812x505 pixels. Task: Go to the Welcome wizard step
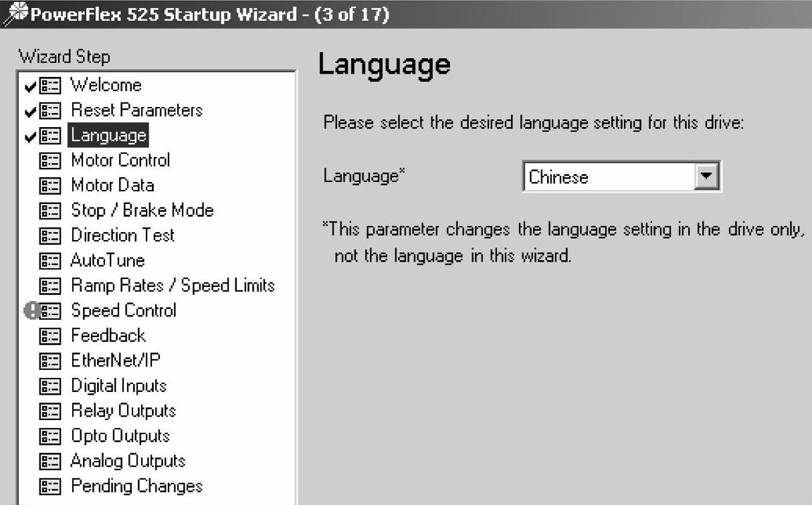(106, 85)
